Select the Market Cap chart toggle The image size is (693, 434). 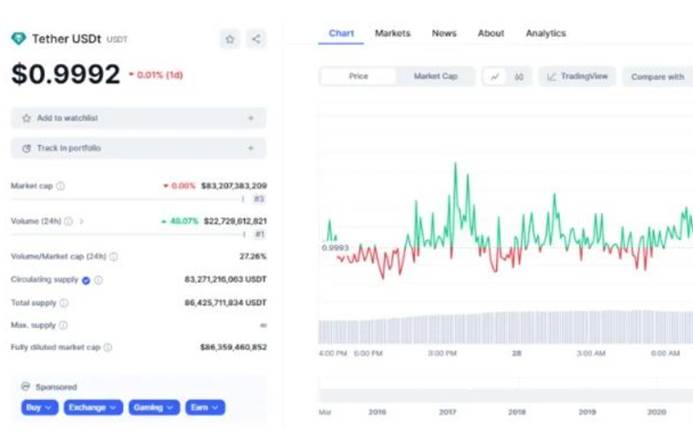coord(435,76)
